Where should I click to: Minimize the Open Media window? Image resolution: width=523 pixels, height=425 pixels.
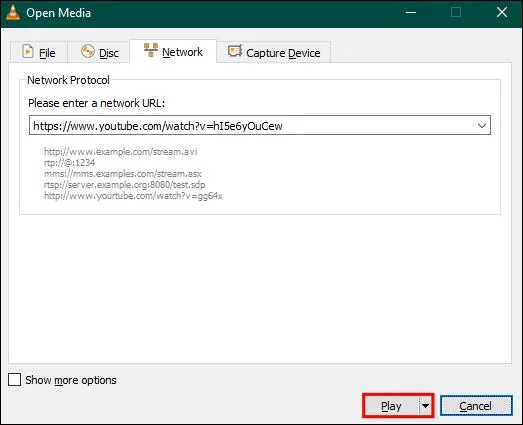coord(411,13)
